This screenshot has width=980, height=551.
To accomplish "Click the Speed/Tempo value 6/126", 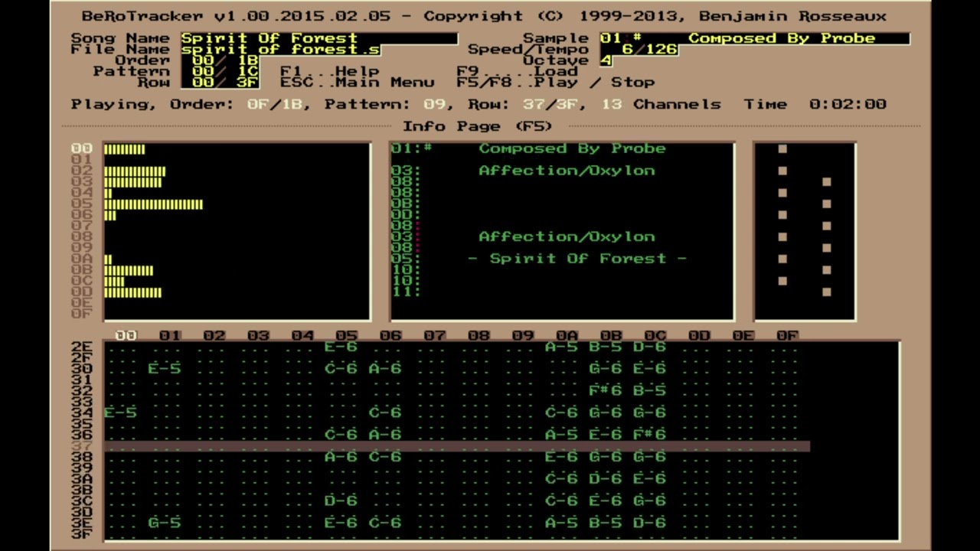I will tap(639, 49).
